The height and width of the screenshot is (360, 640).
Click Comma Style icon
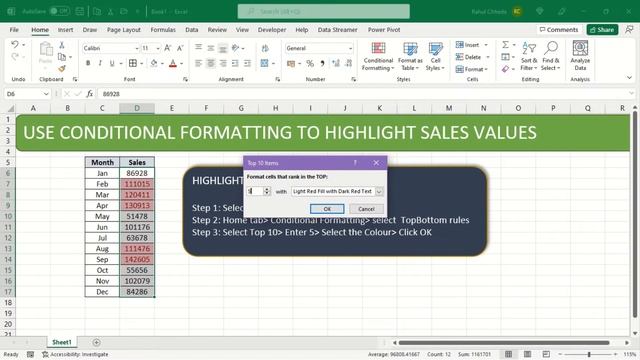(322, 63)
